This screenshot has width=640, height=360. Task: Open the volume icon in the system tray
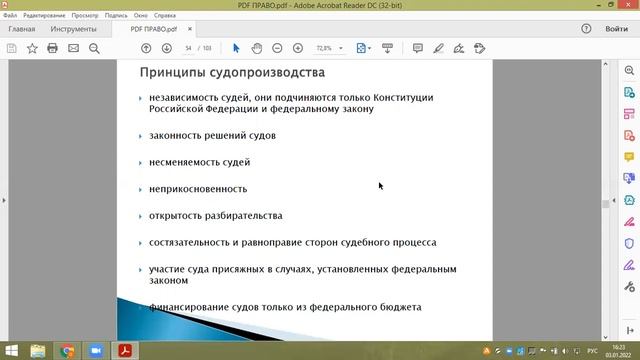[x=565, y=351]
